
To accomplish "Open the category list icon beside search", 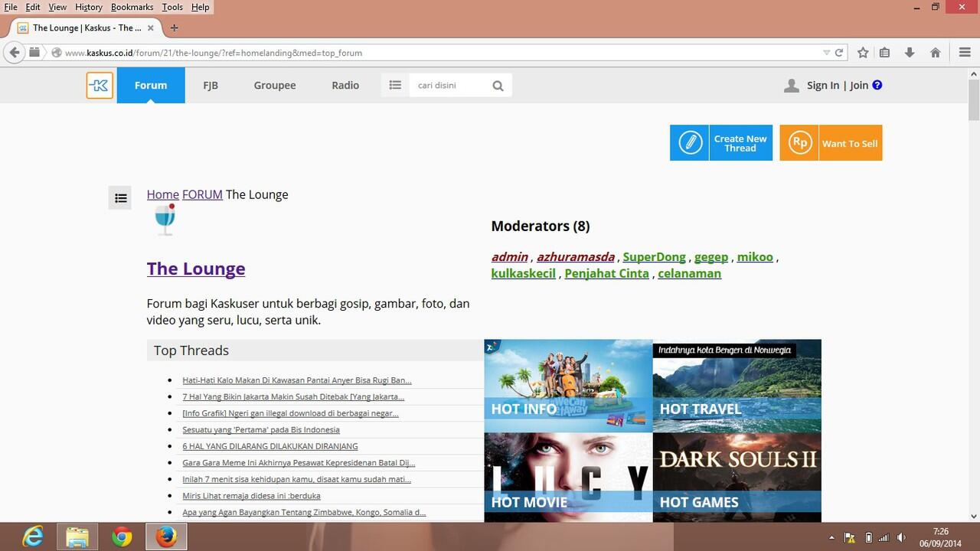I will (395, 85).
